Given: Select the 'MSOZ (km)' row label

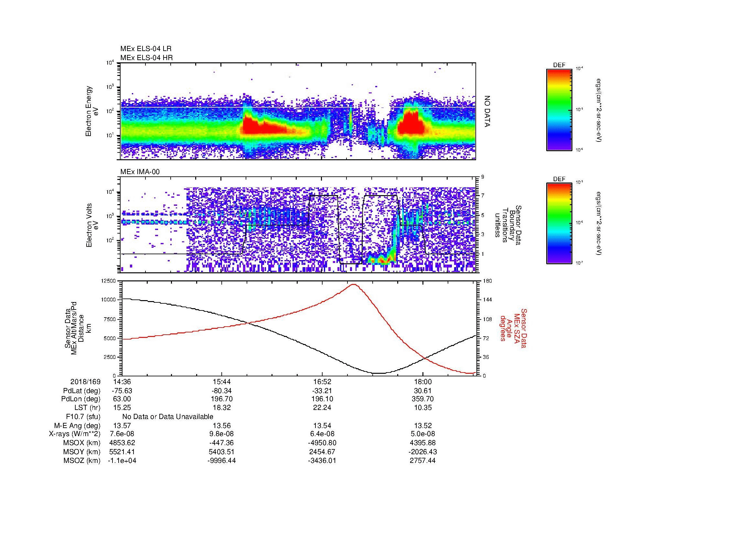Looking at the screenshot, I should point(82,461).
